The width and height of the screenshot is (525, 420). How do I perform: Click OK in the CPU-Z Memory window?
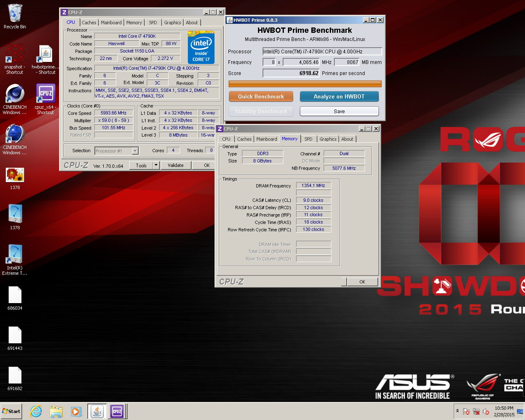point(362,282)
